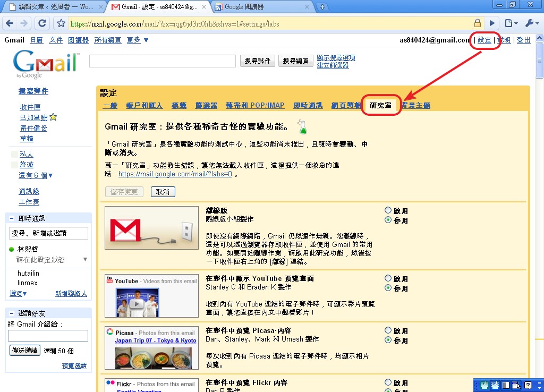Open the wrench tools menu
This screenshot has width=544, height=392.
click(531, 23)
